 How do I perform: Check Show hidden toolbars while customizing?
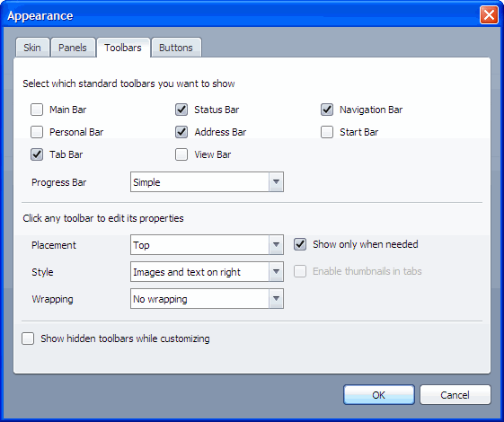click(x=28, y=338)
